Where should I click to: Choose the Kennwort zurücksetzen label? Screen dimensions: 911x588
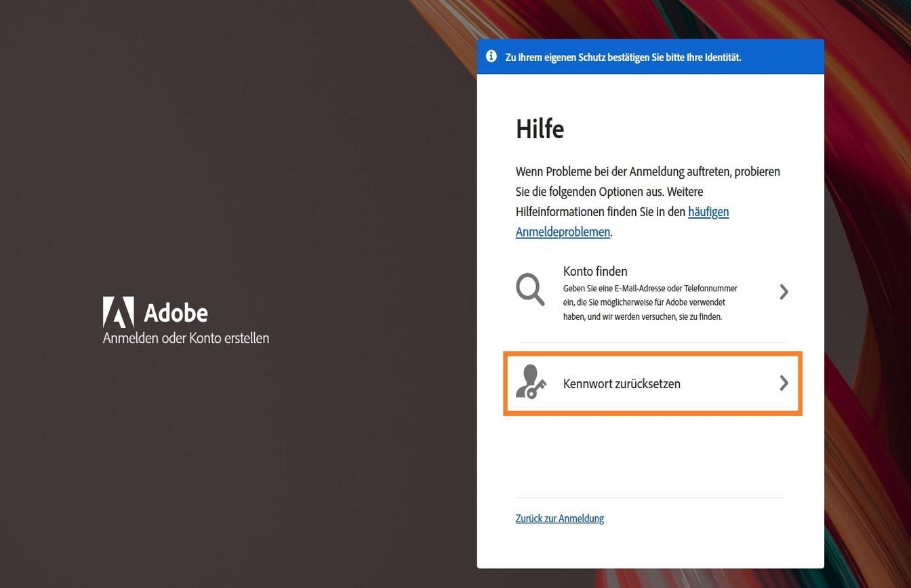622,383
